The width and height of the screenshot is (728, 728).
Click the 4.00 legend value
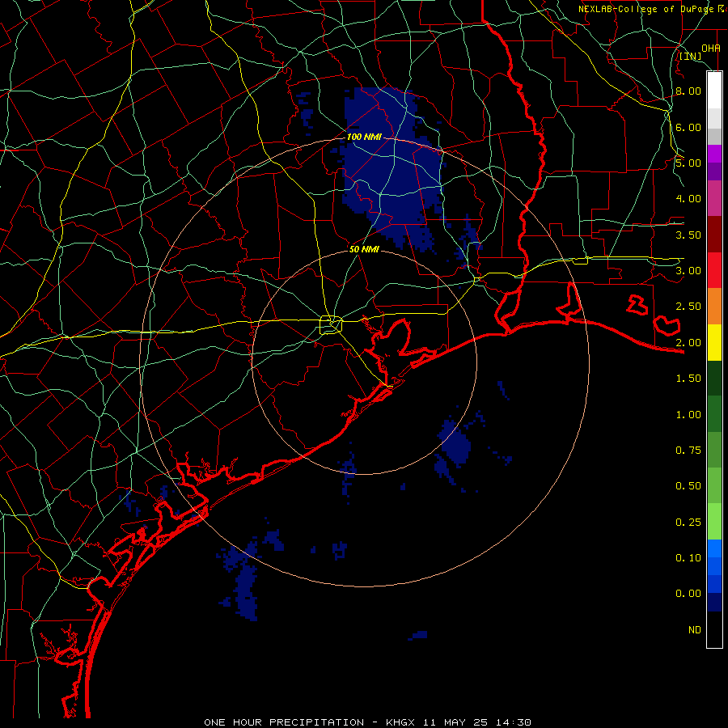tap(688, 199)
